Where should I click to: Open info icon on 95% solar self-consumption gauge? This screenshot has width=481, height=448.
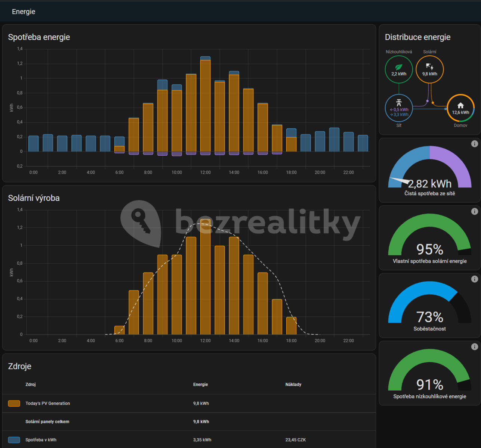pyautogui.click(x=475, y=211)
